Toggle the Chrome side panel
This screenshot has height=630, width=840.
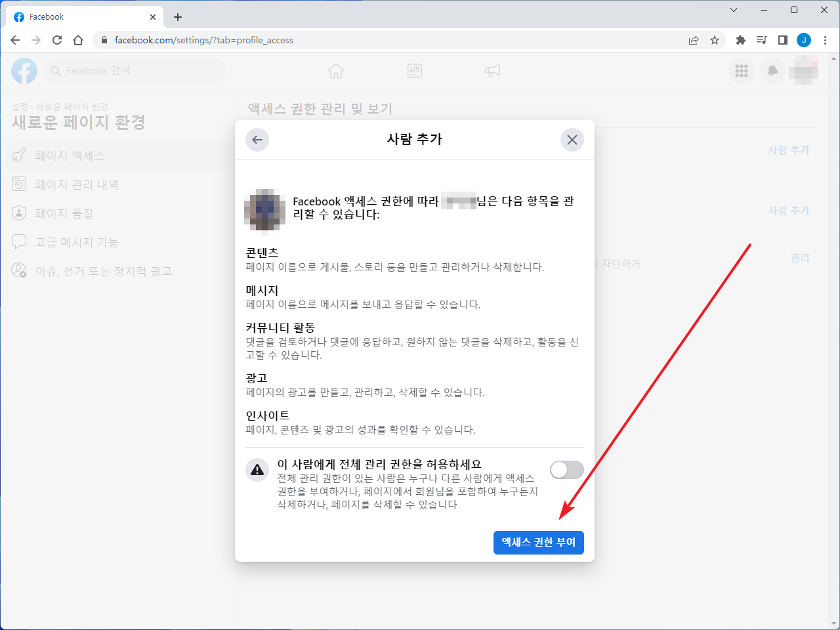click(783, 40)
